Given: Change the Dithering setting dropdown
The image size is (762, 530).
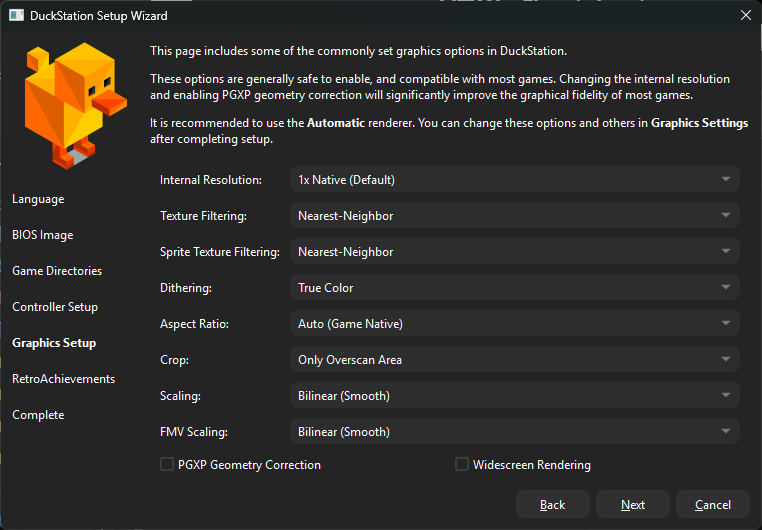Looking at the screenshot, I should [515, 288].
